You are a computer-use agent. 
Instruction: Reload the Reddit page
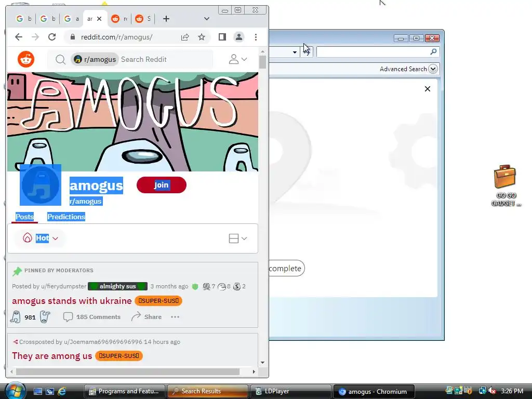(52, 37)
